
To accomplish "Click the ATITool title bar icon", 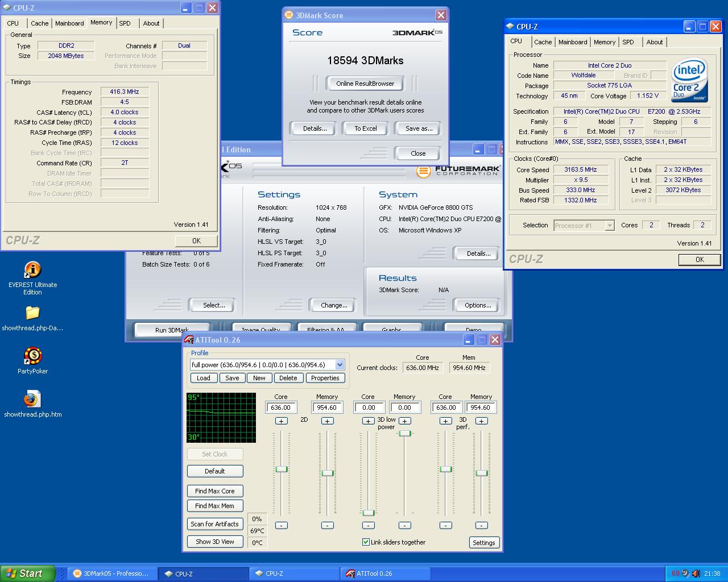I will click(189, 340).
